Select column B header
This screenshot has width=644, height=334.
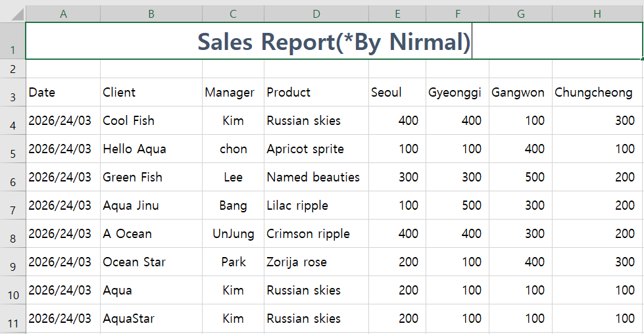pos(151,14)
